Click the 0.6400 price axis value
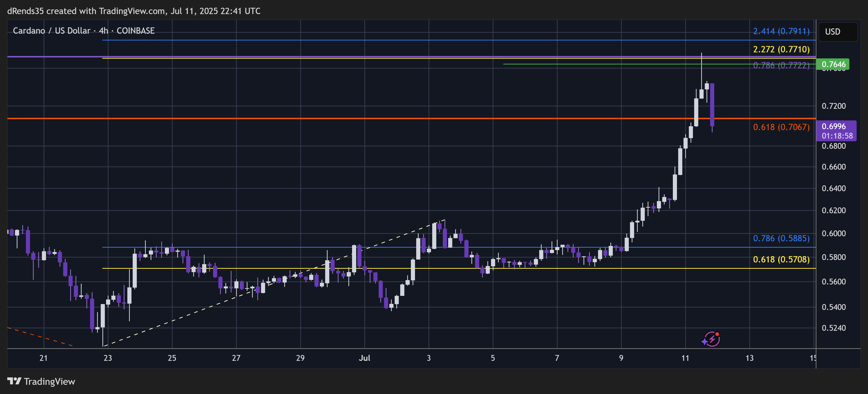 coord(834,189)
